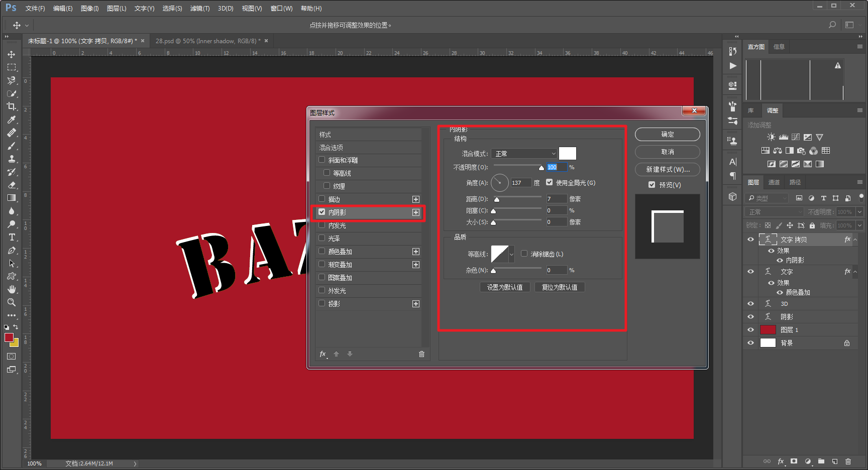Select the Pen tool
Viewport: 868px width, 470px height.
pyautogui.click(x=12, y=250)
